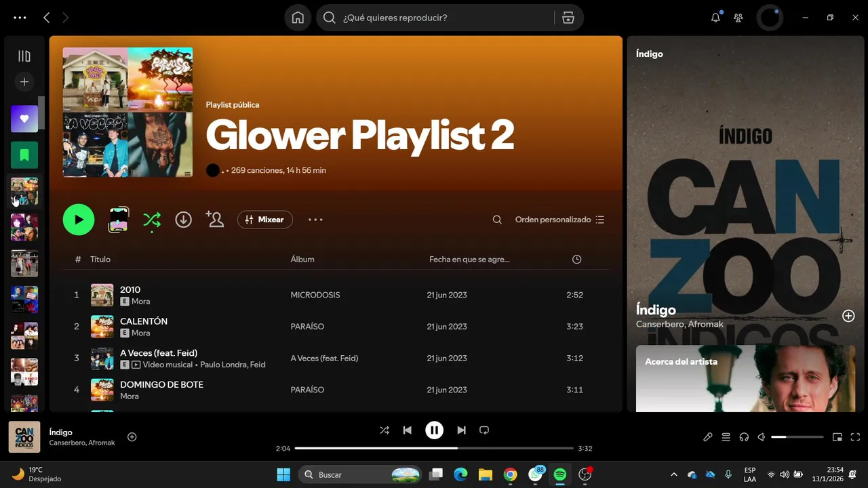Open the playback queue
868x488 pixels.
pyautogui.click(x=726, y=437)
